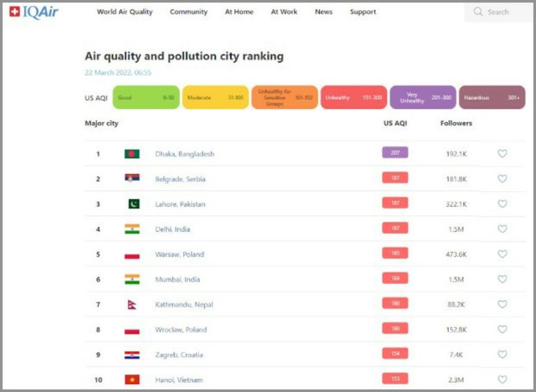Click the Serbia flag beside Belgrade
Viewport: 536px width, 392px height.
[132, 179]
